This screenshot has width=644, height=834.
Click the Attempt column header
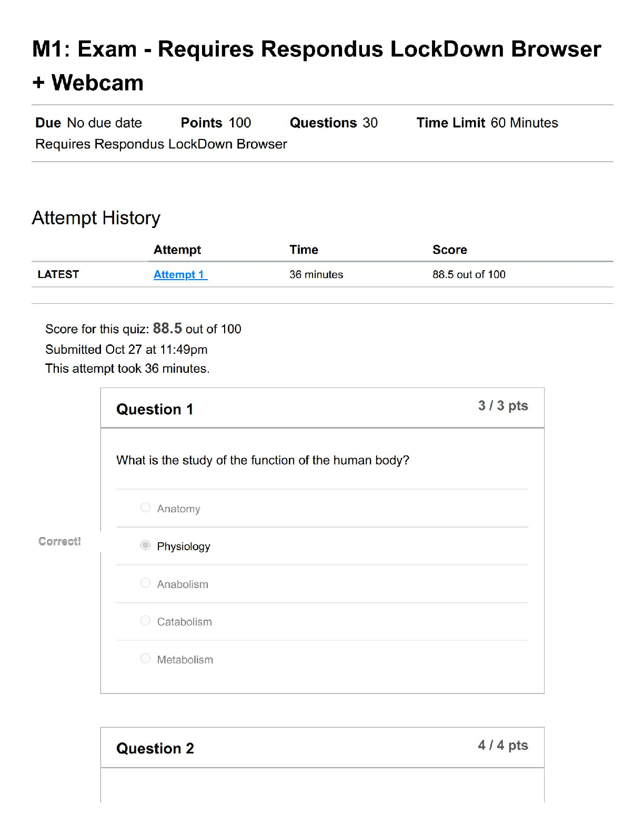pos(177,250)
